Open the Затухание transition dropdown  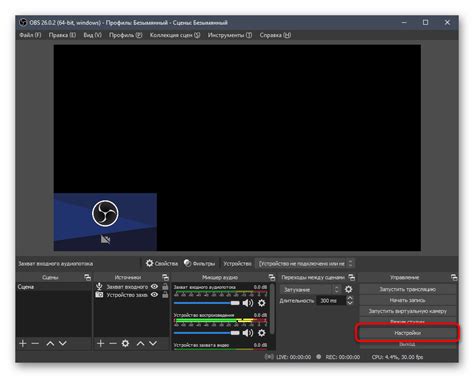[x=310, y=289]
